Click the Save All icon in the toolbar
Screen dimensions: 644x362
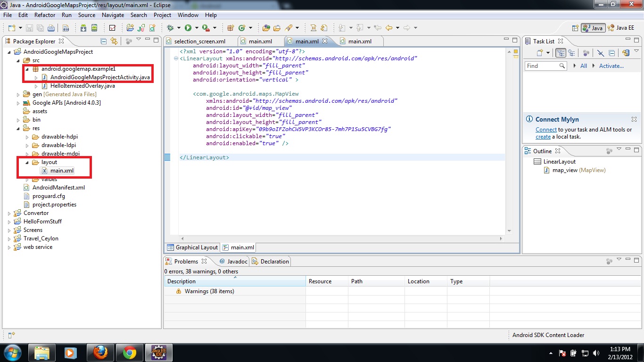pyautogui.click(x=40, y=27)
